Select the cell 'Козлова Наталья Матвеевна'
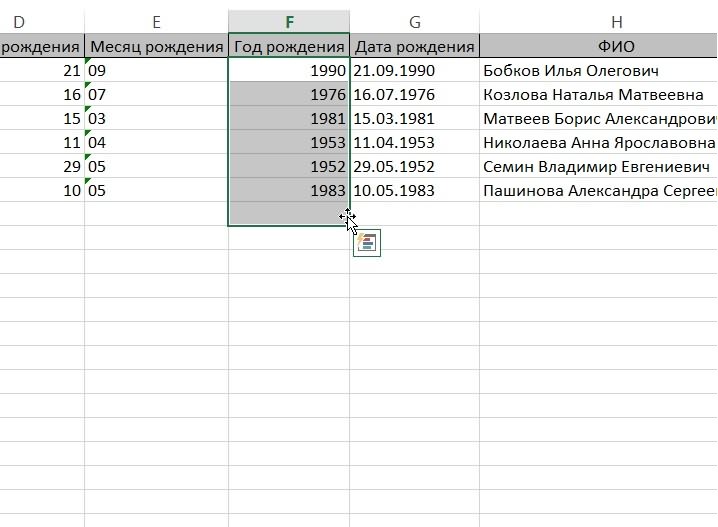 coord(598,94)
